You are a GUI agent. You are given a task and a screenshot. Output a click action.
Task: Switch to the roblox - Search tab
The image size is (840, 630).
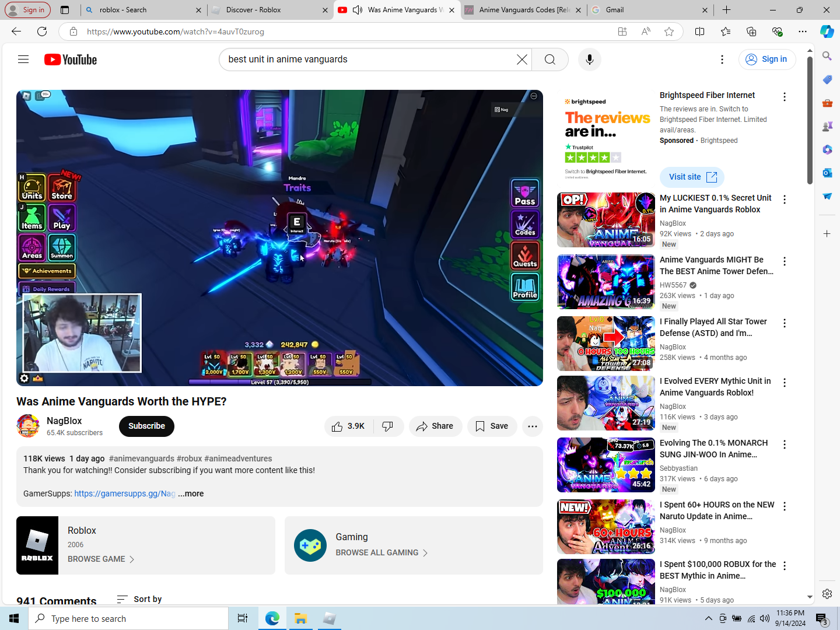pos(143,10)
